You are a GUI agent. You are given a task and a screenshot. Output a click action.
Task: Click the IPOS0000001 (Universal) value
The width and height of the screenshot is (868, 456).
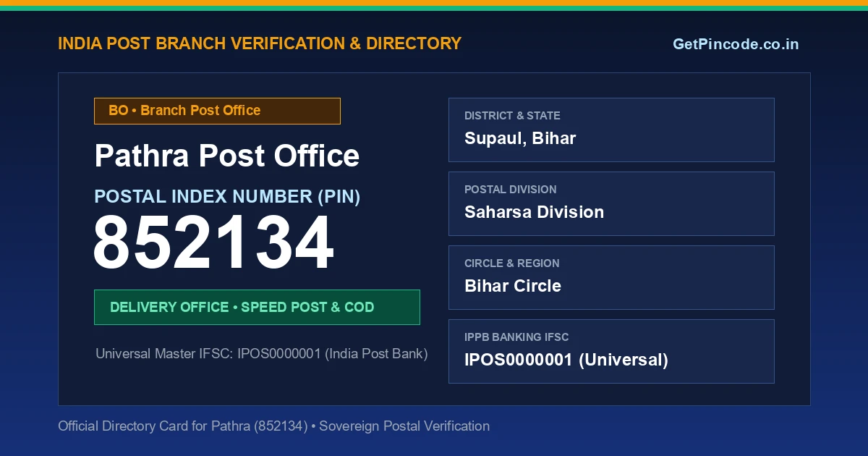566,360
